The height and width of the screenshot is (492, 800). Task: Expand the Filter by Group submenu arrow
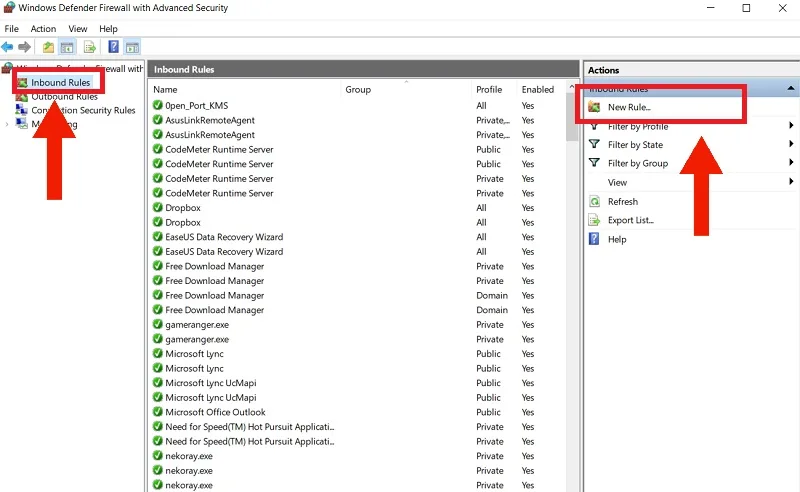point(791,162)
